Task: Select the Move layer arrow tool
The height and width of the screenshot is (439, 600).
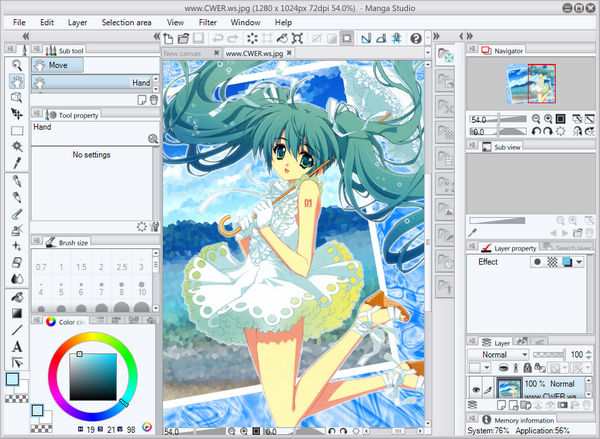Action: 16,114
